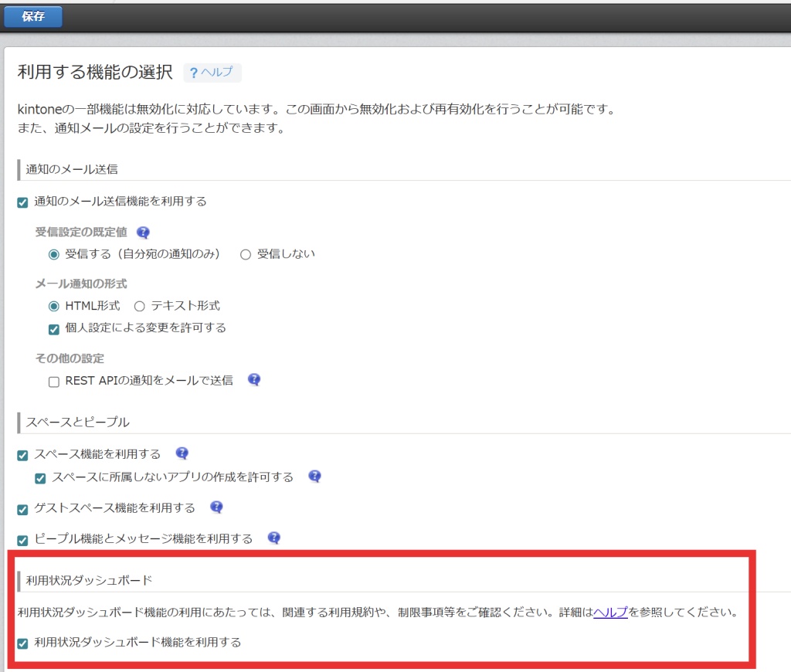
Task: Toggle 通知のメール送信機能を利用する checkbox
Action: pos(22,202)
